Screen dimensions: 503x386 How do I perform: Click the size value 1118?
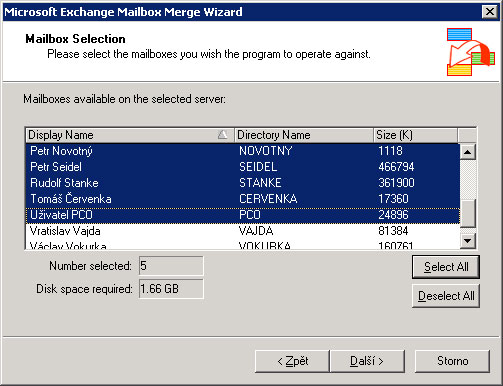click(390, 151)
